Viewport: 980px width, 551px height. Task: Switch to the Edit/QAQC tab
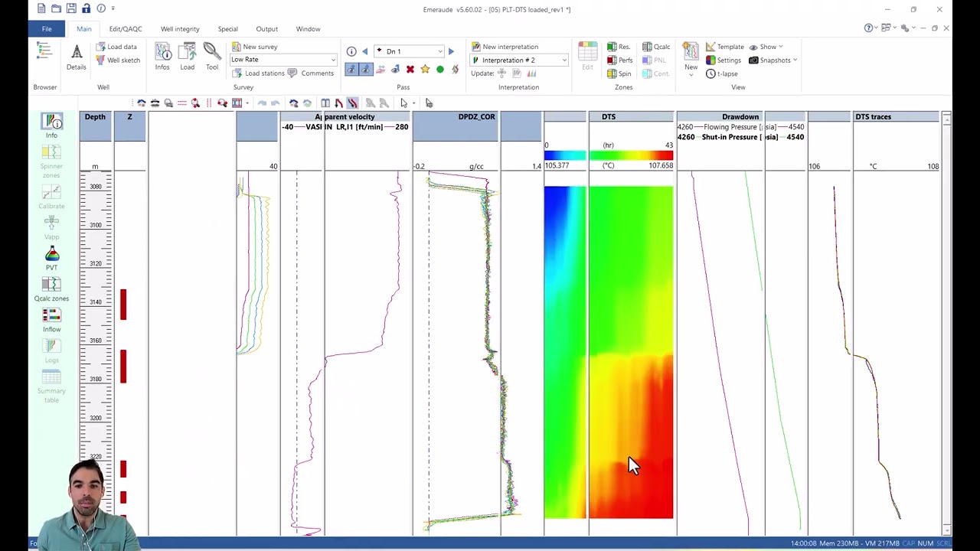(126, 29)
